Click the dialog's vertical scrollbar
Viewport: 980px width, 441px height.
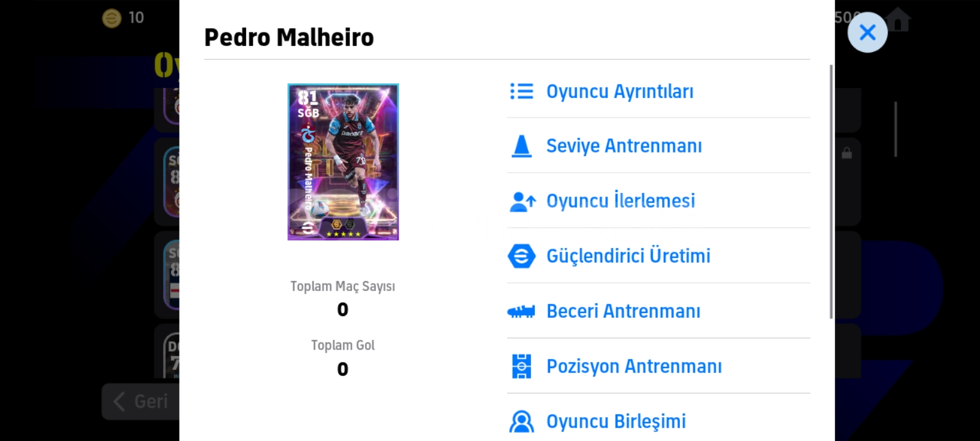click(831, 191)
